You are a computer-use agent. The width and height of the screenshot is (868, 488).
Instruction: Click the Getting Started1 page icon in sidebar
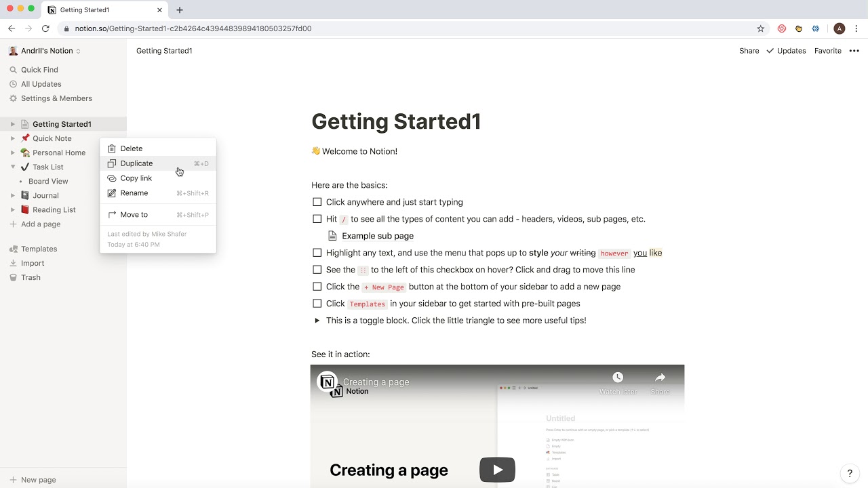pos(25,124)
